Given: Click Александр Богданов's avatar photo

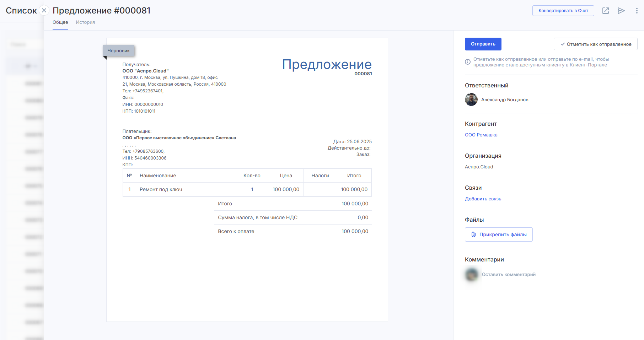Looking at the screenshot, I should coord(471,100).
